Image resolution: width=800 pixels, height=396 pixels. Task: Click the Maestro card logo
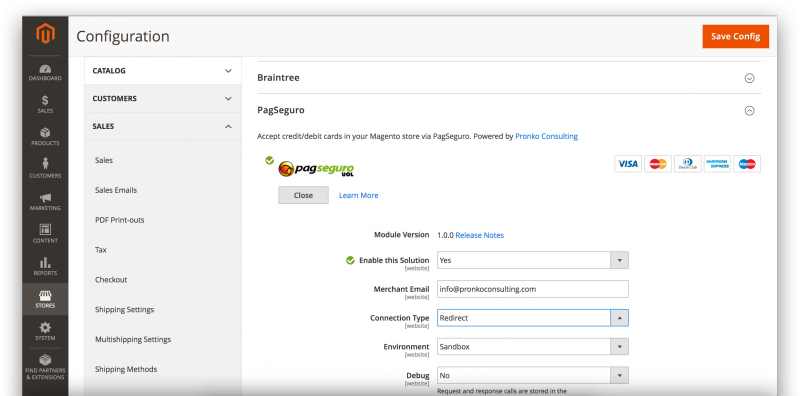(747, 164)
